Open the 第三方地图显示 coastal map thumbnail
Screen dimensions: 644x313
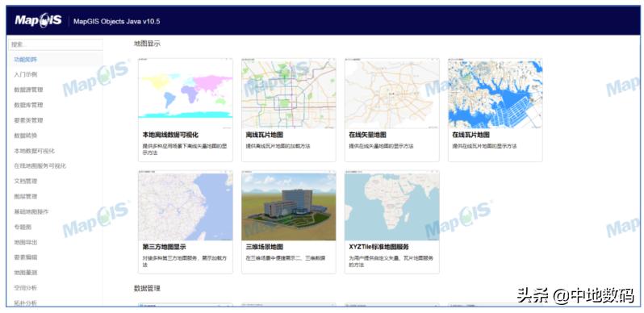pos(186,206)
